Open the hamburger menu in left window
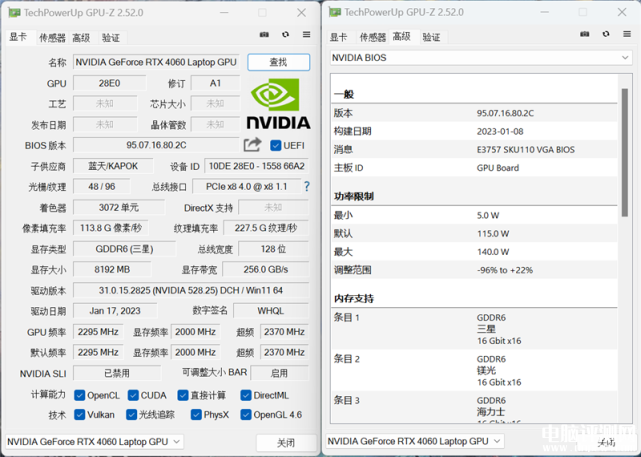The image size is (641, 457). 306,35
